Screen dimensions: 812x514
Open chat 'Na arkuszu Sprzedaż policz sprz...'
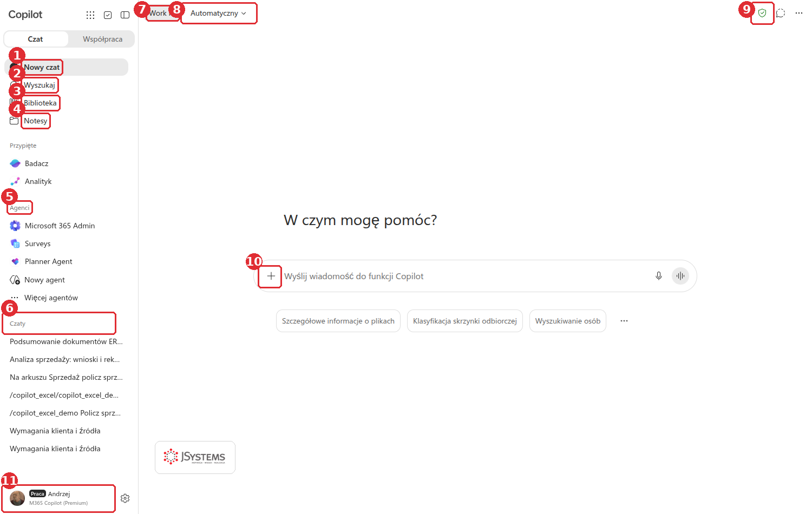[x=66, y=377]
